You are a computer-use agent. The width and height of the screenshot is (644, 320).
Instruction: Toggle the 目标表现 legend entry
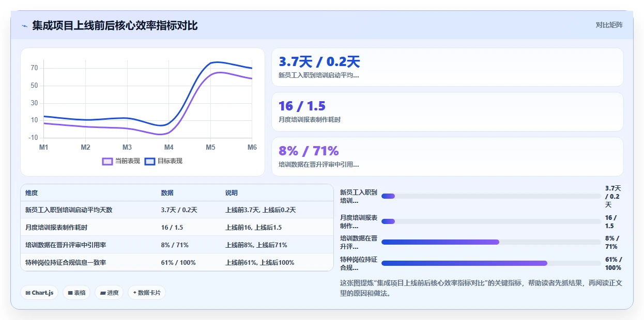[x=164, y=161]
